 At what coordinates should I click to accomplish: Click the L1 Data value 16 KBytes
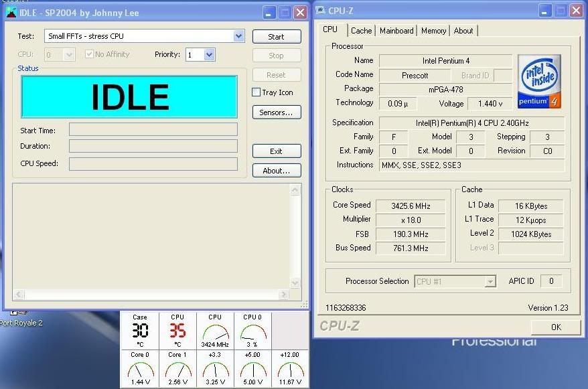click(x=530, y=206)
